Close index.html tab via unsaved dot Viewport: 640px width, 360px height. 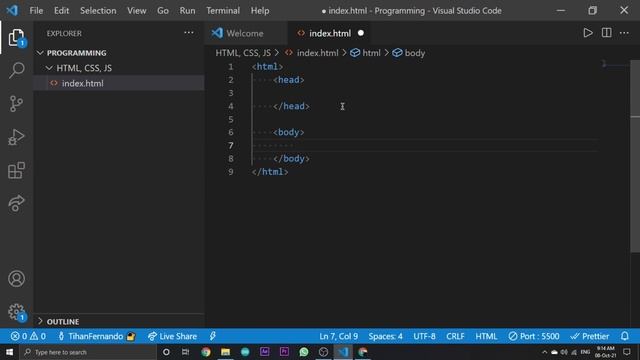[x=361, y=33]
